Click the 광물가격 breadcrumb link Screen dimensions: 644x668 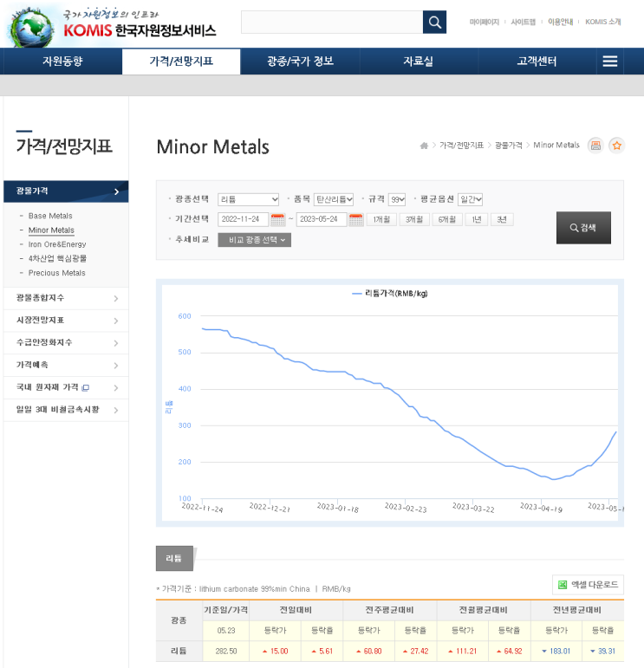pyautogui.click(x=509, y=146)
